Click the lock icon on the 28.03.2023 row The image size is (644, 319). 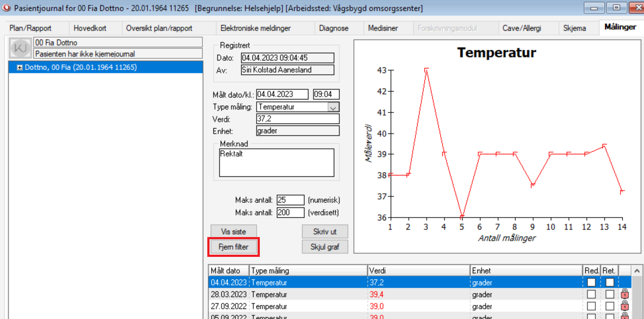pos(624,294)
